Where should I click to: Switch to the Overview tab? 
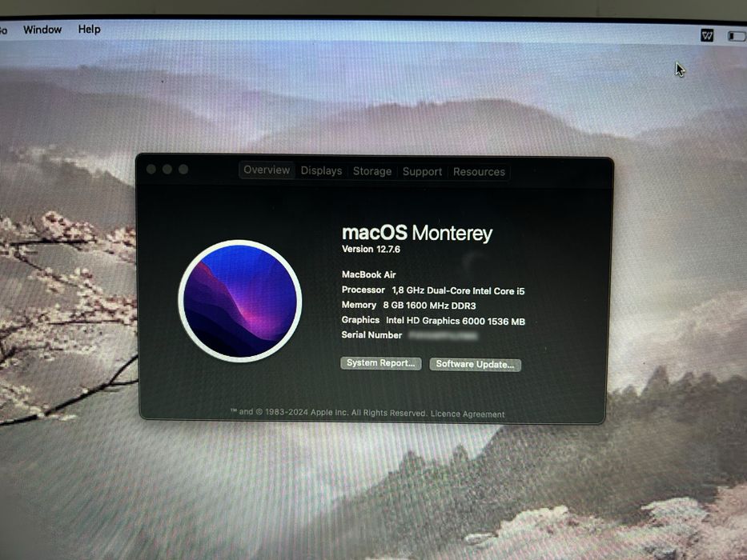tap(267, 170)
